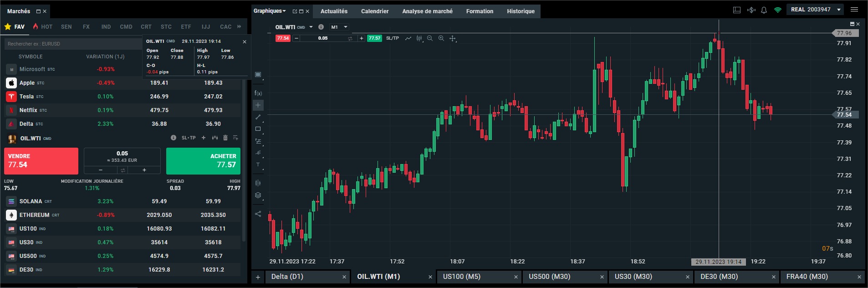Switch to the FAV market tab
This screenshot has width=868, height=288.
tap(15, 27)
